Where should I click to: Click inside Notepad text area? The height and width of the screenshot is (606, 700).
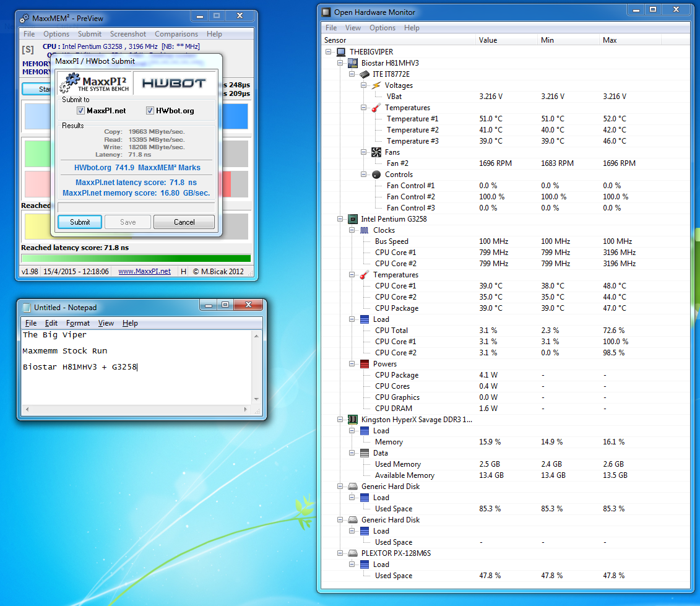[136, 367]
